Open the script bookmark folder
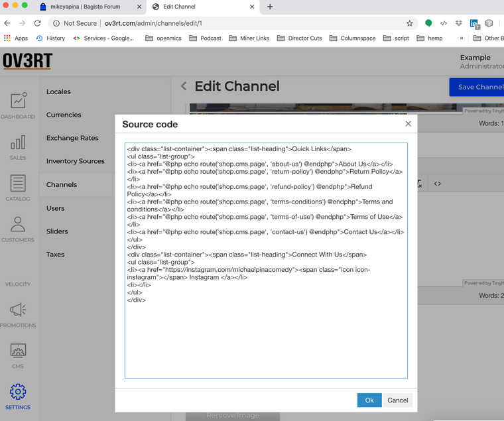The height and width of the screenshot is (421, 504). pos(396,38)
